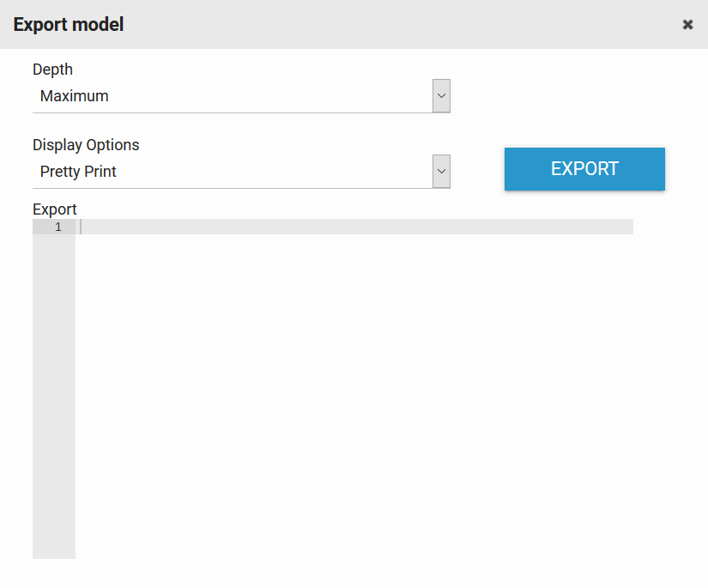Click line number 1 in editor gutter
Viewport: 708px width, 588px height.
pyautogui.click(x=57, y=227)
